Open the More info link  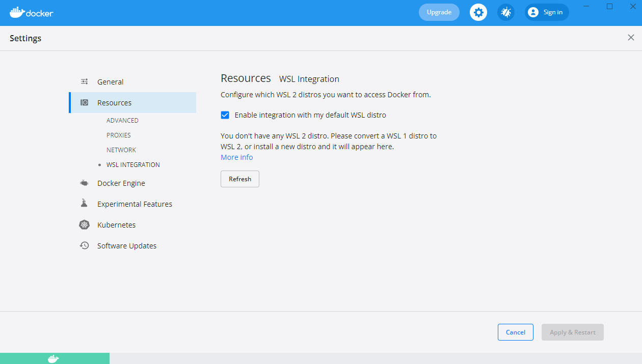click(237, 157)
